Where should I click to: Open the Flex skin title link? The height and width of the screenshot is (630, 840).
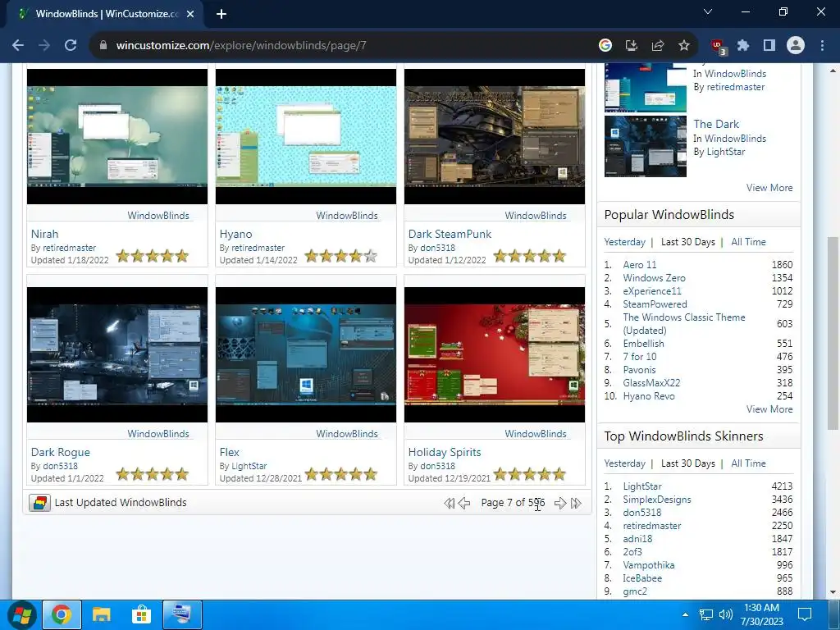pos(230,452)
